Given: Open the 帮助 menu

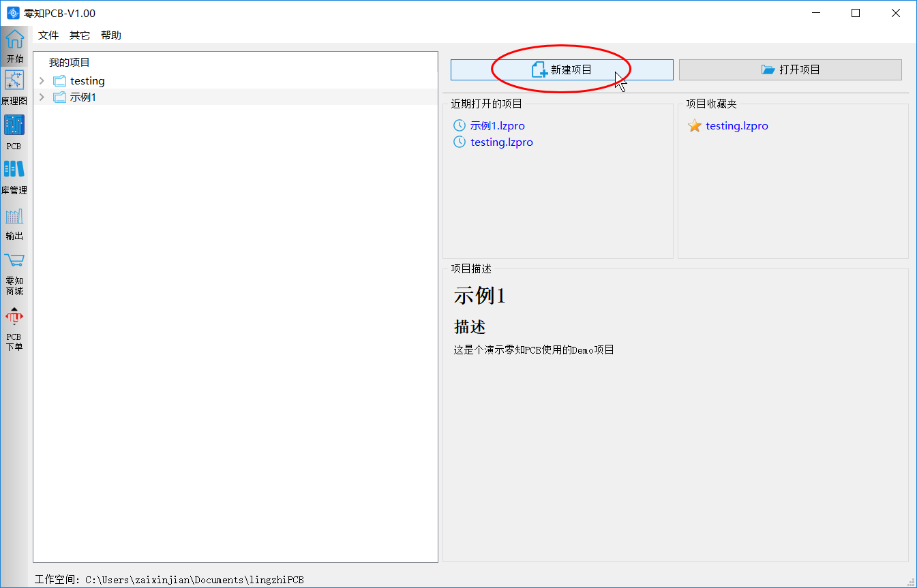Looking at the screenshot, I should (x=111, y=35).
